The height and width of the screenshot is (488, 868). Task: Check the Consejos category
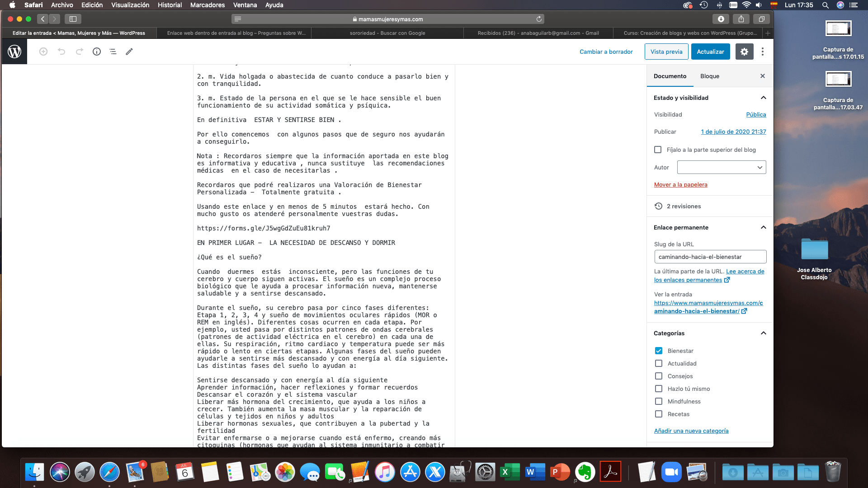(x=659, y=376)
